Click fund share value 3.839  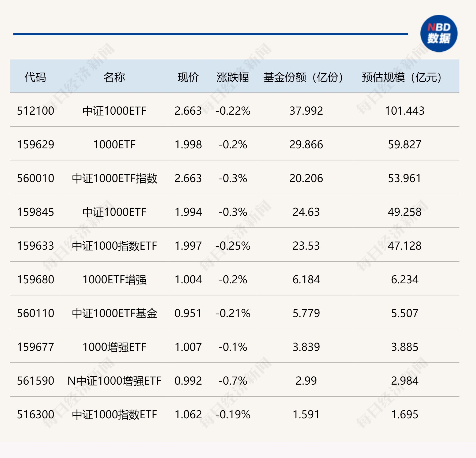[306, 347]
